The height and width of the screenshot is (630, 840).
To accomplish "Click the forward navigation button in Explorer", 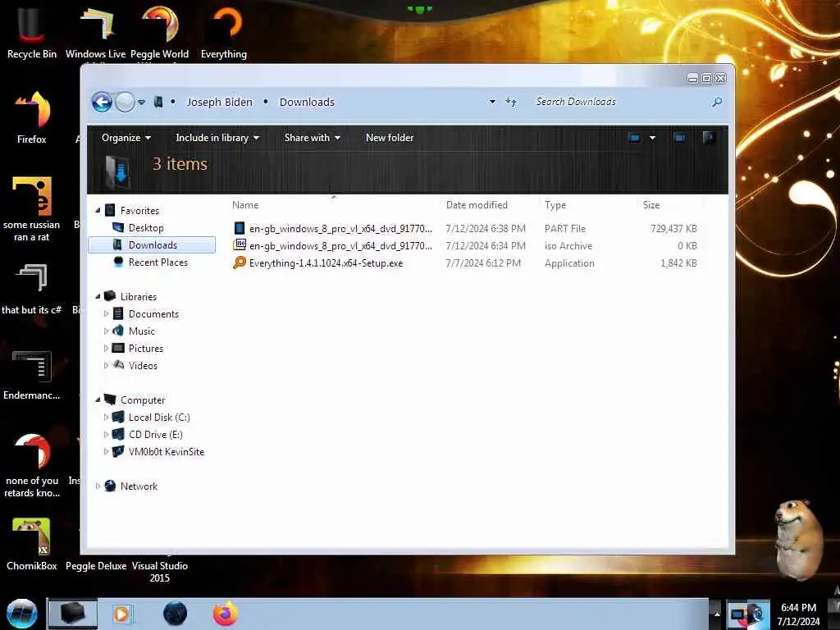I will [x=125, y=102].
